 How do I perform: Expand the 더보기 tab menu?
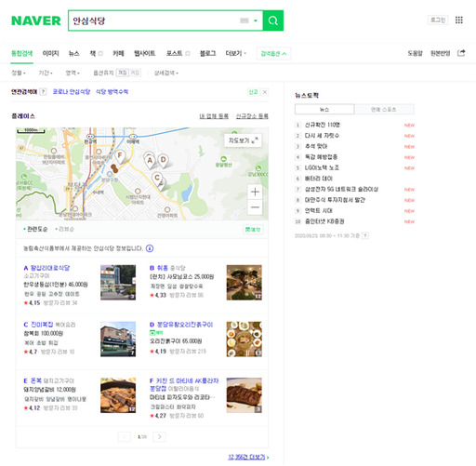235,53
